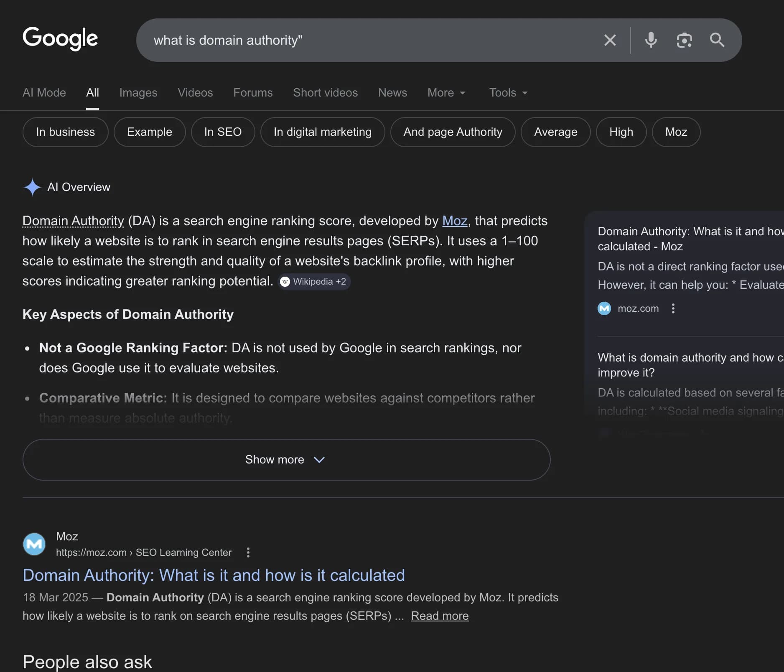
Task: Select the AI Mode tab
Action: pos(44,93)
